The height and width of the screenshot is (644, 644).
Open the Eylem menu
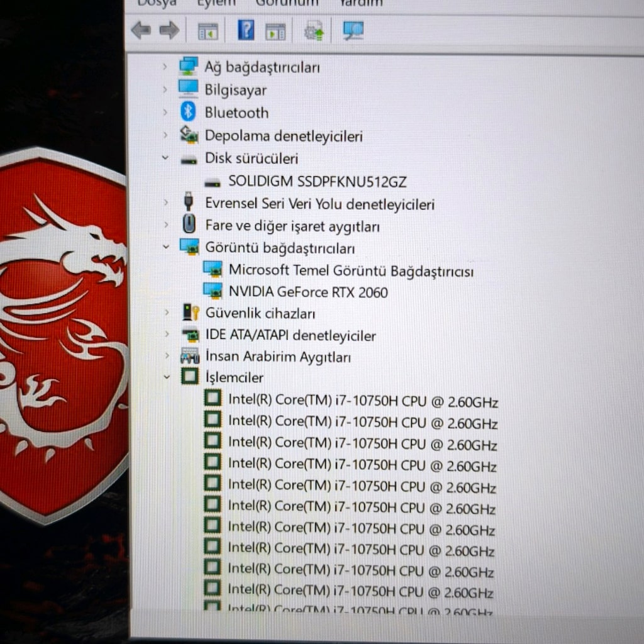pos(216,3)
